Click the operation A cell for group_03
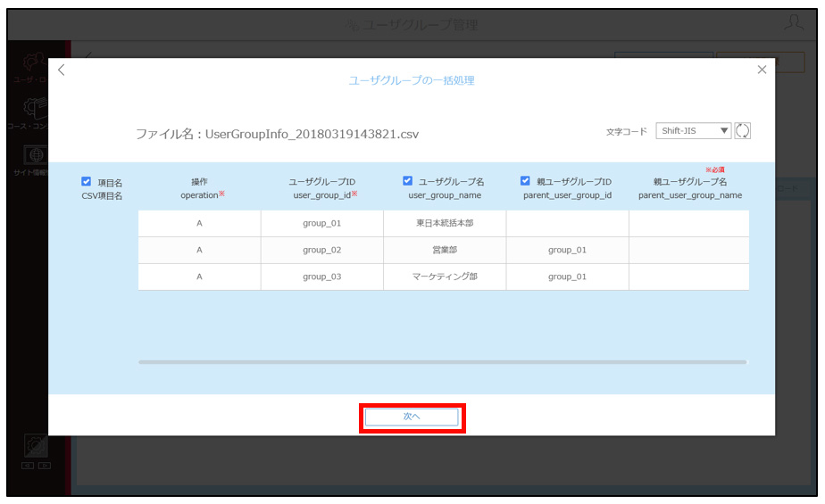825x504 pixels. click(x=199, y=277)
